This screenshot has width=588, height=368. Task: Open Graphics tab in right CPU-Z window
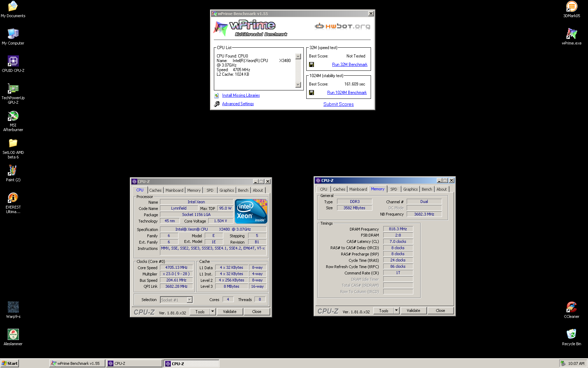pyautogui.click(x=411, y=189)
